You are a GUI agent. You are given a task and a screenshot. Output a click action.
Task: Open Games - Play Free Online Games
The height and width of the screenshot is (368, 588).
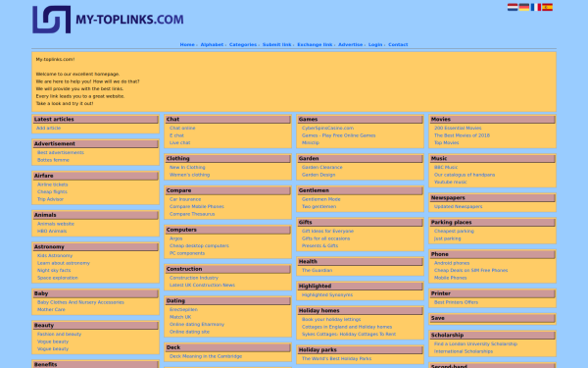[339, 135]
